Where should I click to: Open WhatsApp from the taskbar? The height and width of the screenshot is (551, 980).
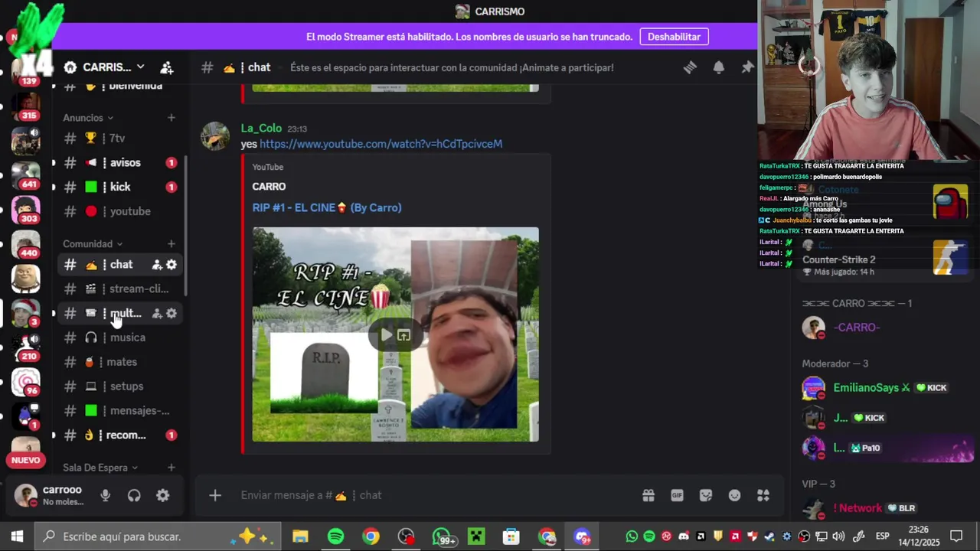tap(441, 536)
